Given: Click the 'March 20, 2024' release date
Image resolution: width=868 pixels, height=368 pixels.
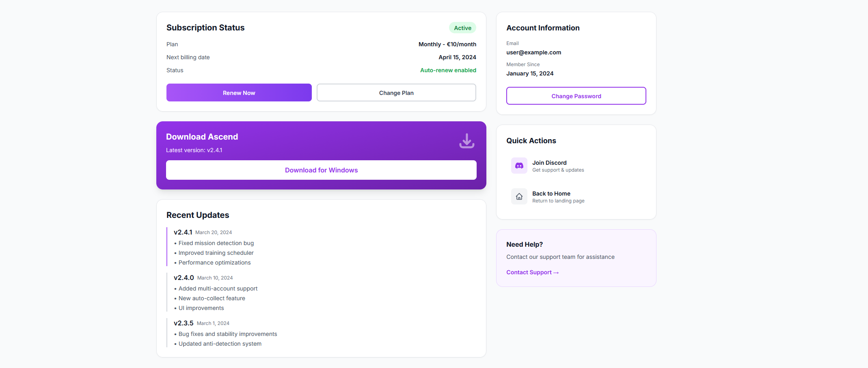Looking at the screenshot, I should (x=214, y=232).
